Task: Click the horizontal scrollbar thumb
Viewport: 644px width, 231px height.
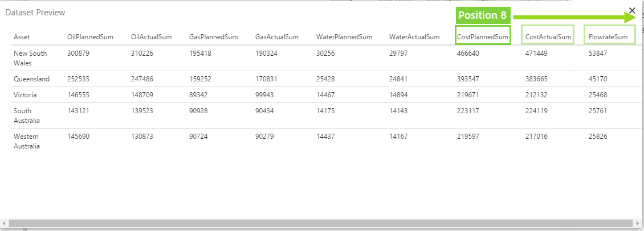Action: coord(319,223)
